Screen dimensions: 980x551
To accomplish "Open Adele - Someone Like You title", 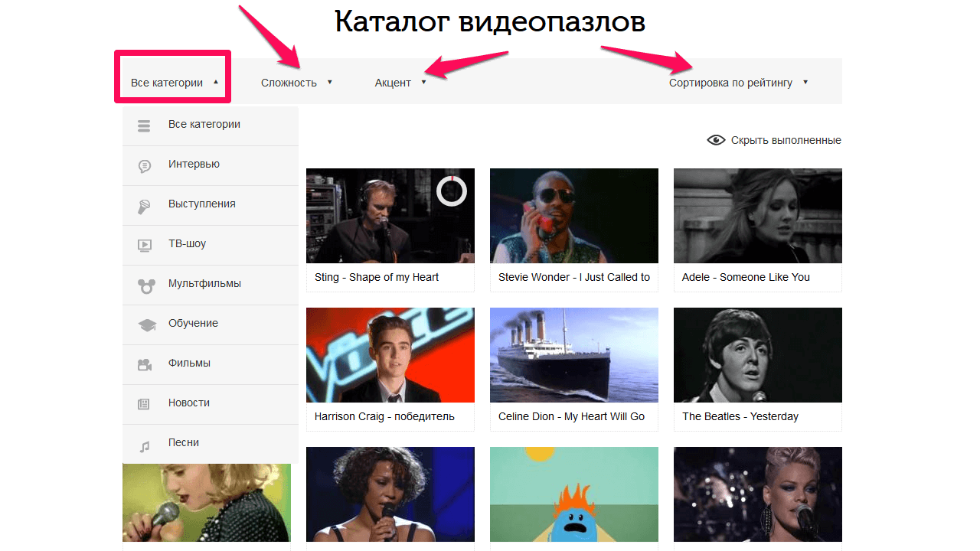I will click(746, 277).
